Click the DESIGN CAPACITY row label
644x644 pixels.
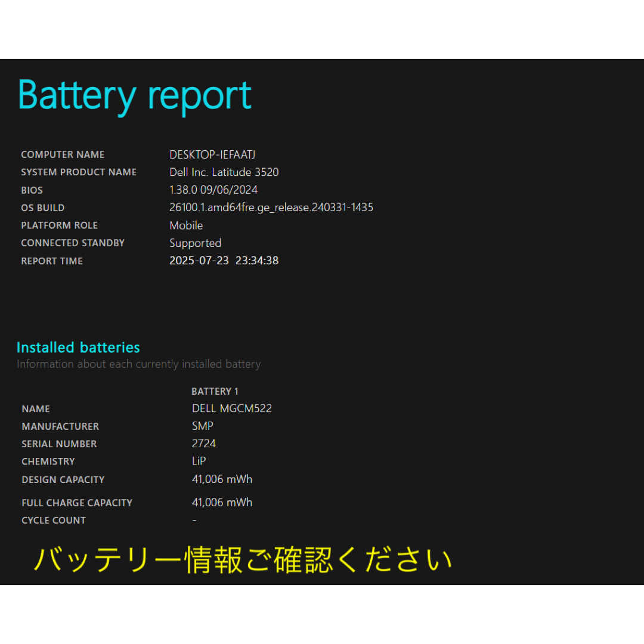pos(63,479)
